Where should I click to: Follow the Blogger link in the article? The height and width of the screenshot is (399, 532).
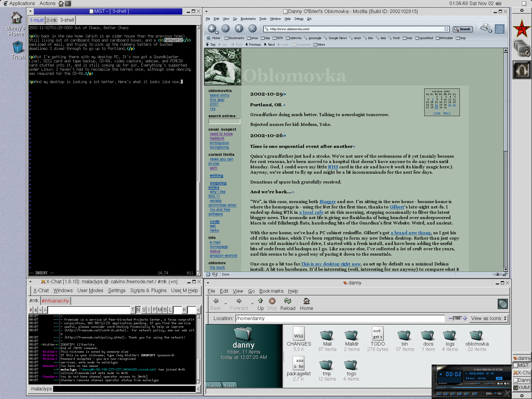click(x=327, y=202)
